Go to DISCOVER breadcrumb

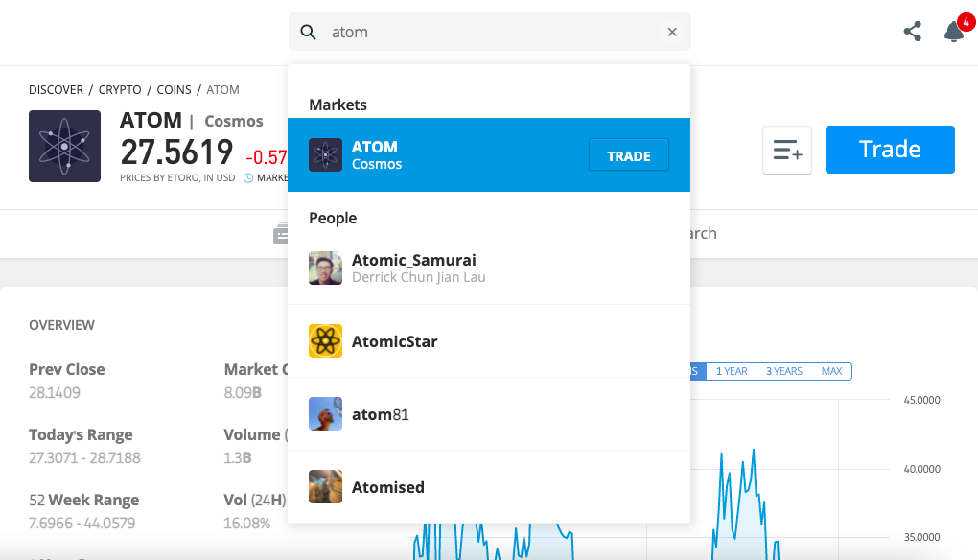57,90
